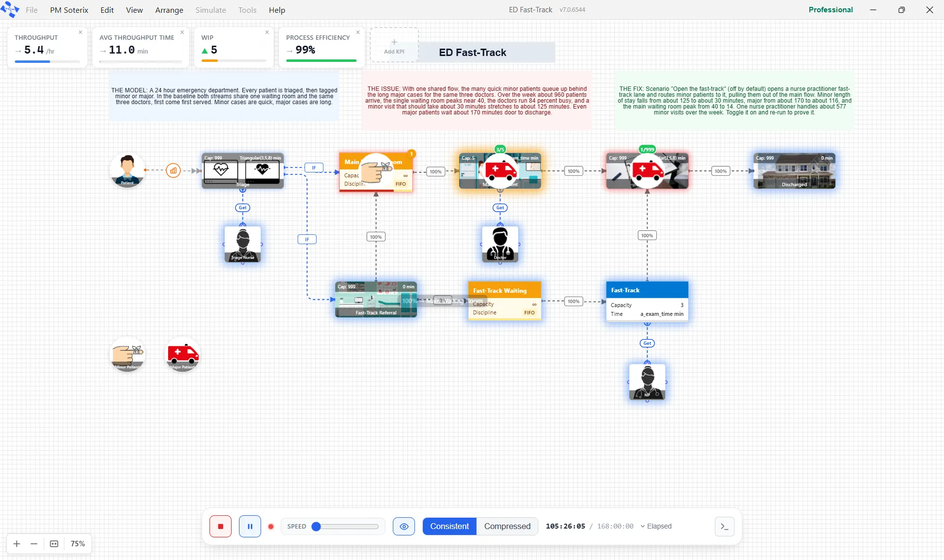The width and height of the screenshot is (944, 560).
Task: Open the PM Soterix menu
Action: (x=69, y=10)
